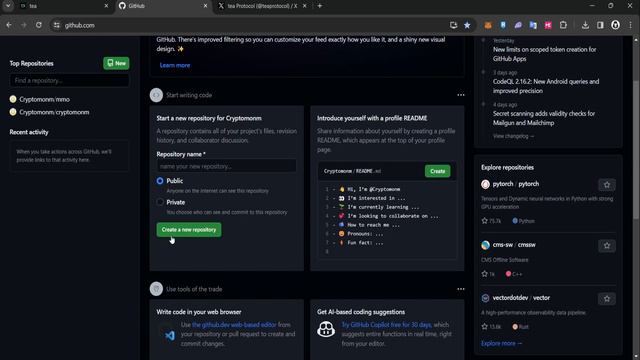Open Secret scanning validity checks post
Viewport: 640px width, 360px height.
(544, 118)
